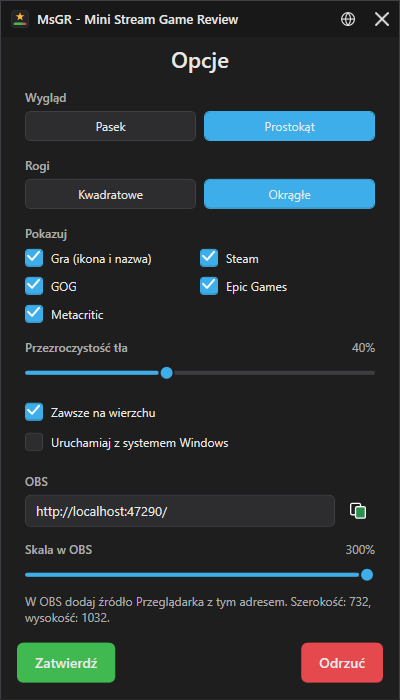
Task: Click the window title MsGR - Mini Stream Game Review
Action: point(138,20)
